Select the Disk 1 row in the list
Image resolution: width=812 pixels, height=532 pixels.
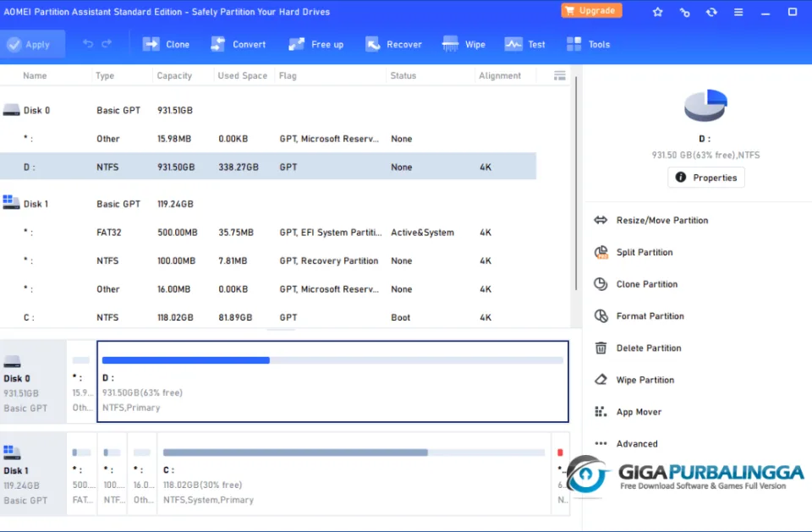click(268, 204)
